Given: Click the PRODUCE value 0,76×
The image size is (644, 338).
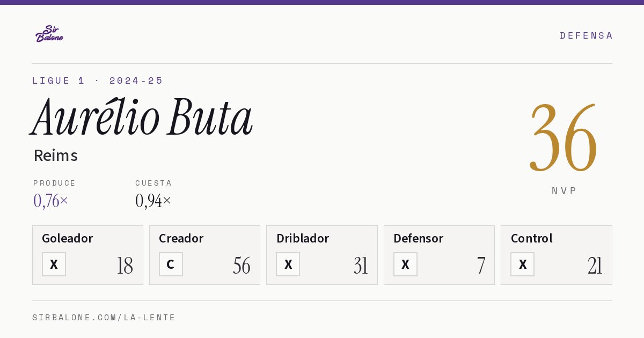Looking at the screenshot, I should tap(51, 201).
